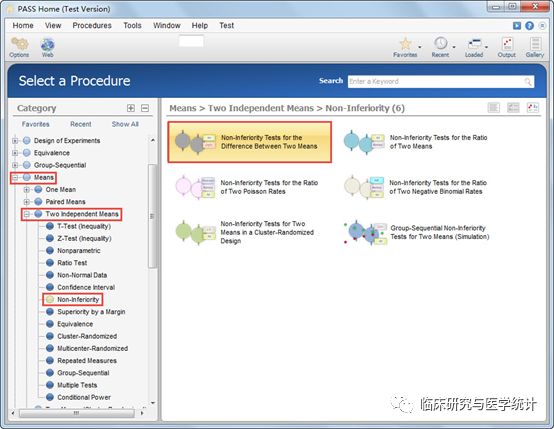Collapse the Means node
Image resolution: width=554 pixels, height=429 pixels.
click(x=15, y=177)
